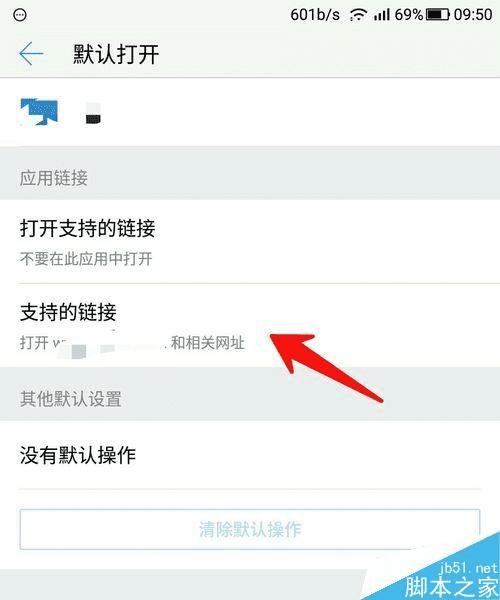Tap the cellular signal bars icon

(x=381, y=15)
